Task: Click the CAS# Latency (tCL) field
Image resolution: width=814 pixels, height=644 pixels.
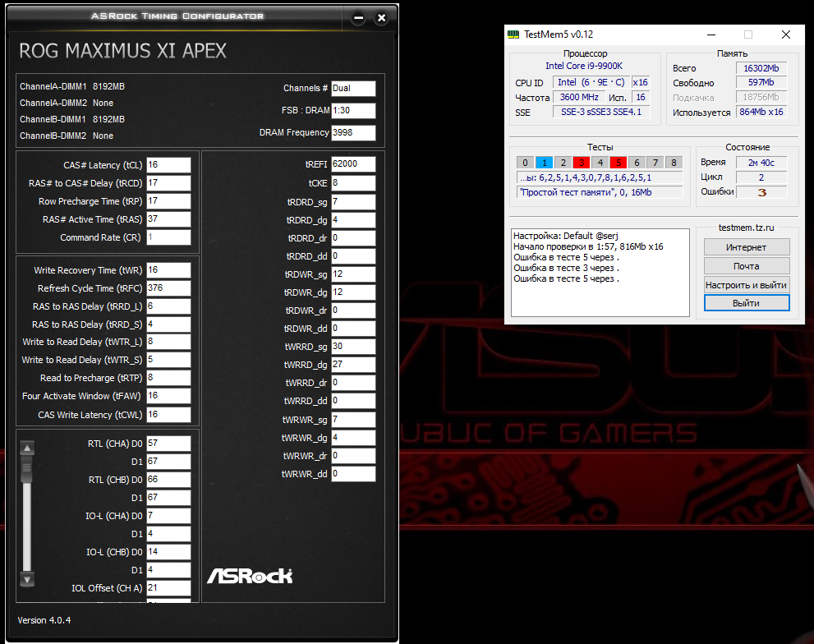Action: click(168, 164)
